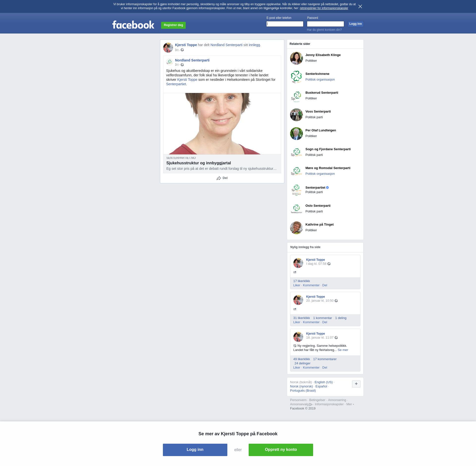Image resolution: width=476 pixels, height=466 pixels.
Task: Open Per Olaf Lundteigen's profile photo
Action: [297, 134]
